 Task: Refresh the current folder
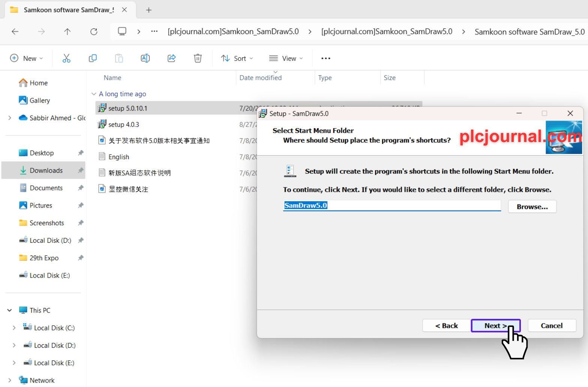tap(94, 31)
